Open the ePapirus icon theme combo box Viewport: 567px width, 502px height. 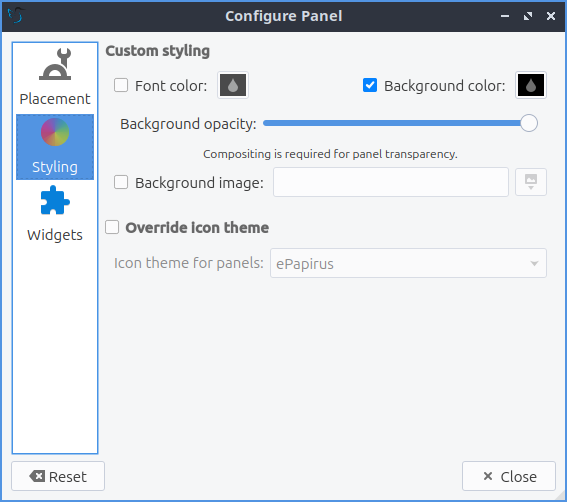[408, 263]
